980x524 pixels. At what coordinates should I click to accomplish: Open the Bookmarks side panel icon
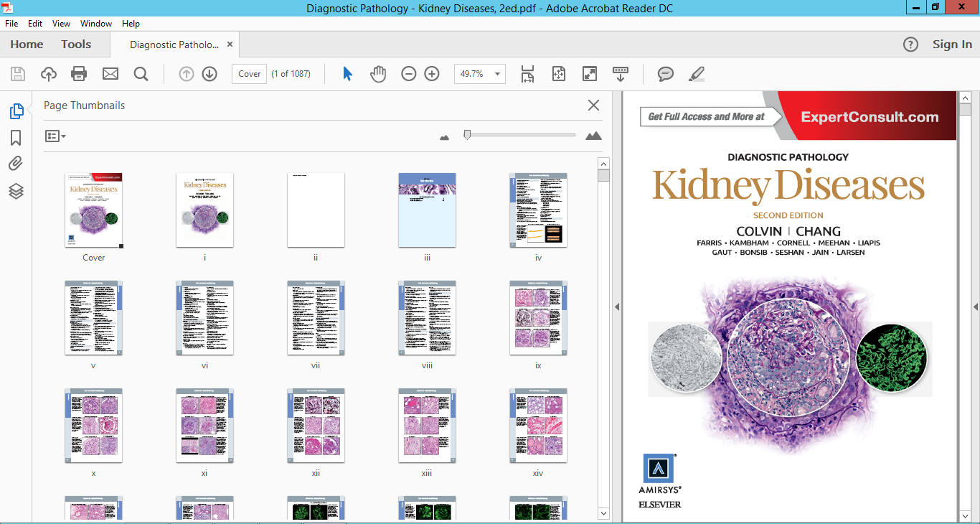(x=16, y=137)
